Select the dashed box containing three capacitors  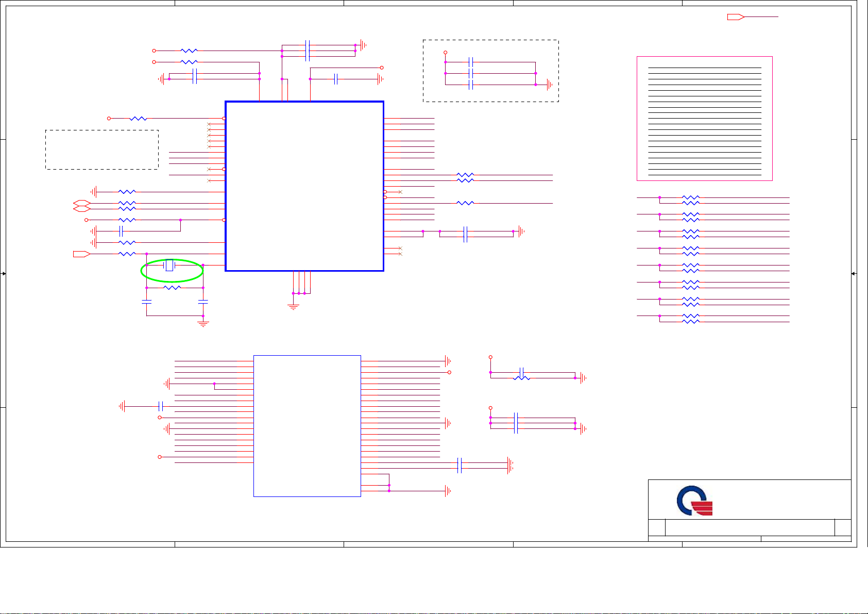point(491,71)
